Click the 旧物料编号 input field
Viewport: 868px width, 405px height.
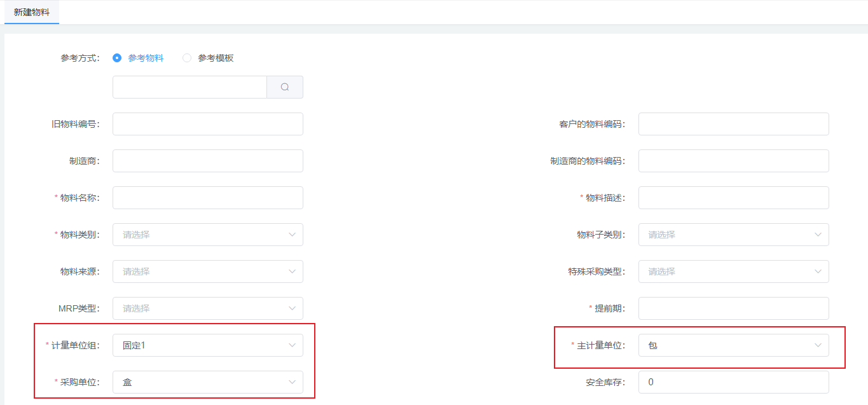tap(207, 124)
